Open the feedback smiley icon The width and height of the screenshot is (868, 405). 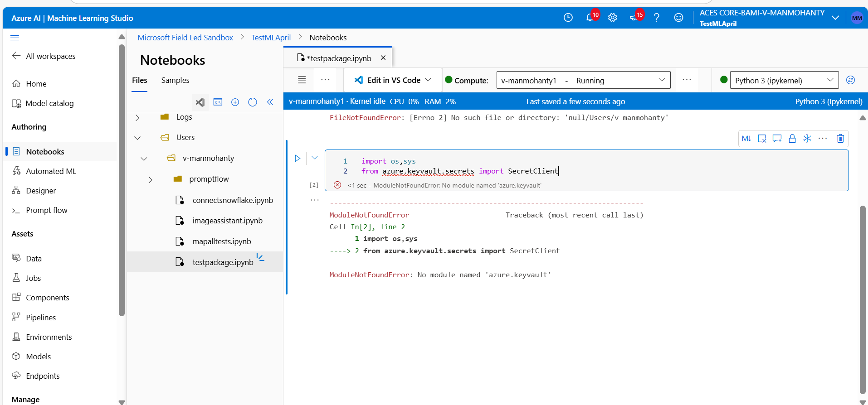click(678, 18)
